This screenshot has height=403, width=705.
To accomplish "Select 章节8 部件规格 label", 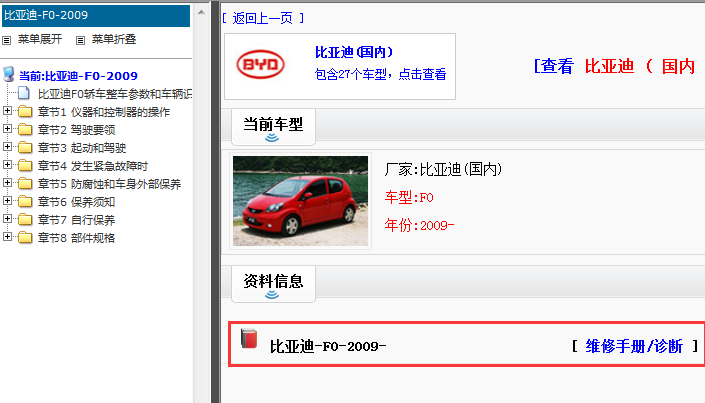I will pos(76,238).
